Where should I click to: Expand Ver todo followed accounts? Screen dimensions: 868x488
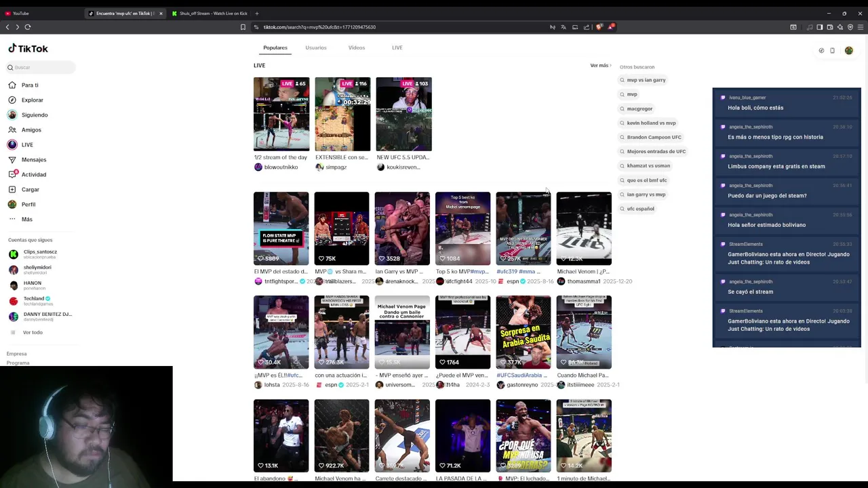coord(27,333)
